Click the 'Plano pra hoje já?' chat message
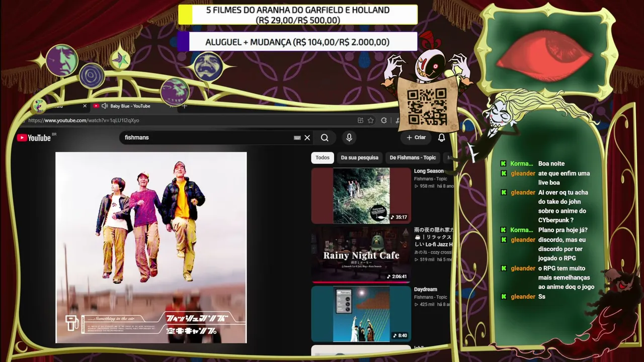The image size is (644, 362). click(x=563, y=230)
